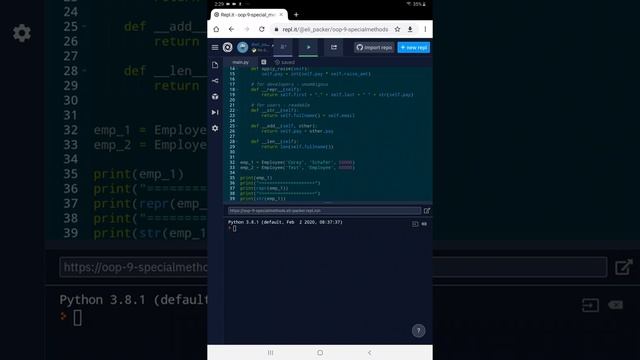Viewport: 640px width, 360px height.
Task: Open the Repl.it settings gear in sidebar
Action: point(215,128)
